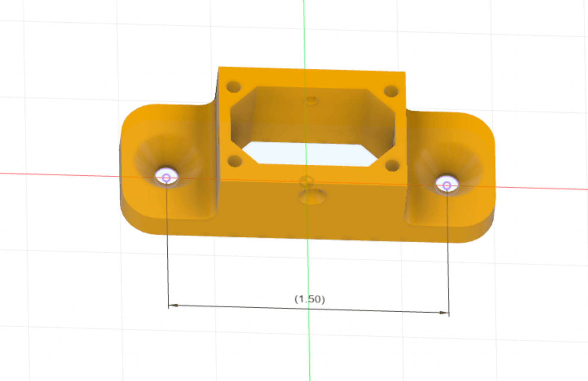
Task: Select the bottom-right small mounting hole
Action: coord(392,166)
